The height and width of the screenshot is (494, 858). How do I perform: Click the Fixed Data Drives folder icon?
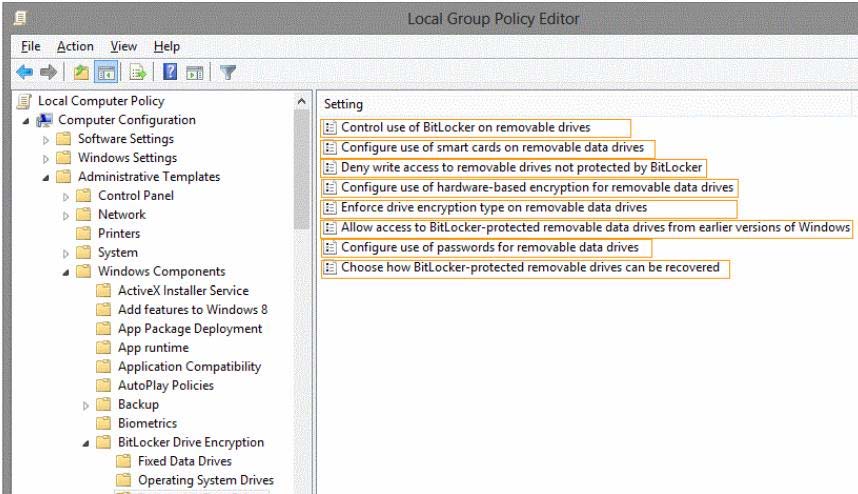click(x=124, y=461)
